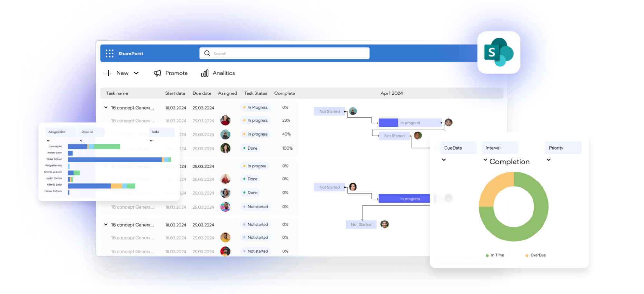Click the avatar beside the second Not Started Gantt bar
The image size is (644, 294).
click(418, 135)
